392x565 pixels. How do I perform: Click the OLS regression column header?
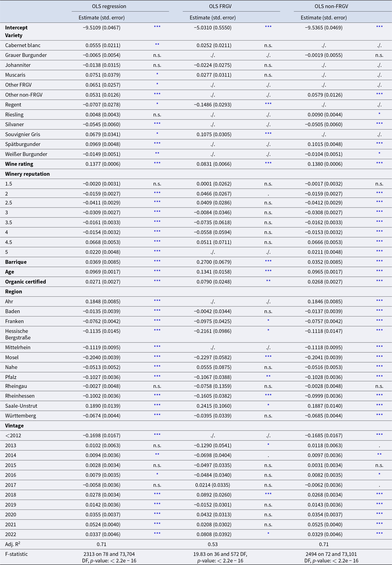(x=109, y=6)
